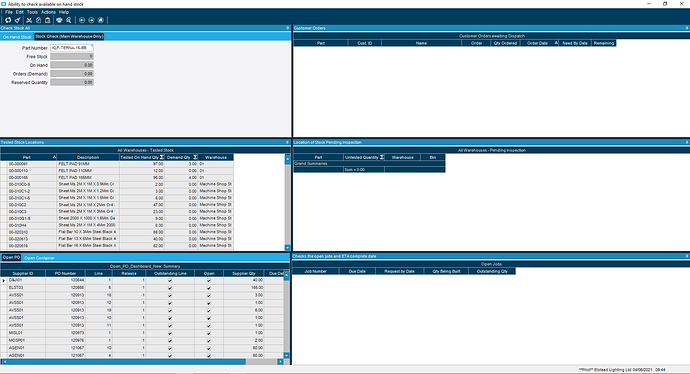Open the Part column sort arrow in Tested Stock

(54, 157)
